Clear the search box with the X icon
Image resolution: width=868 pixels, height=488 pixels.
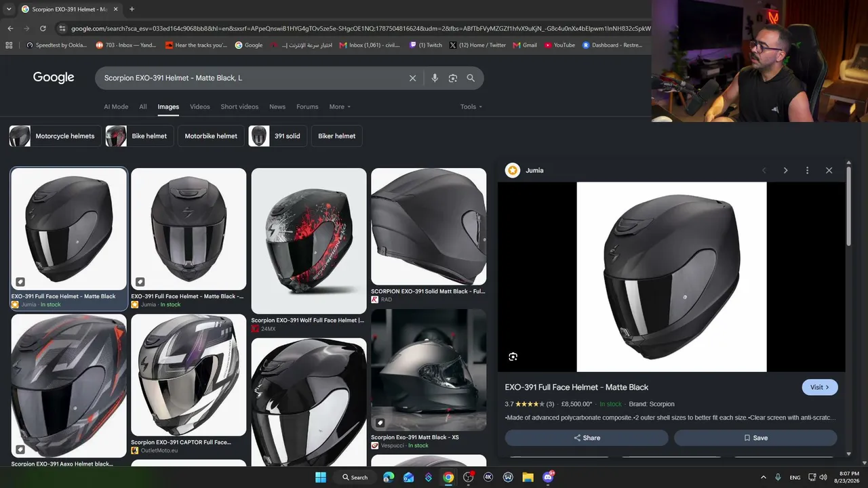(412, 78)
